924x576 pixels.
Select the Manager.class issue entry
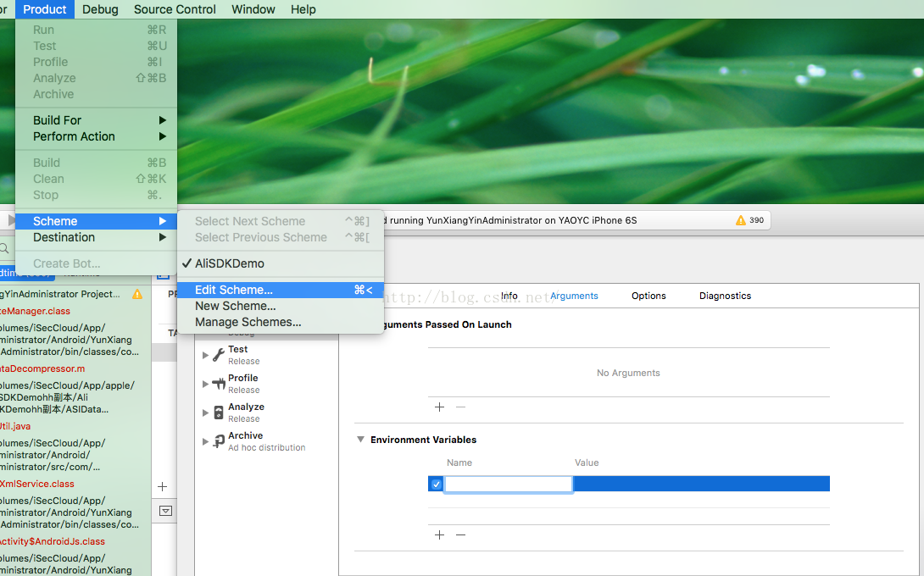(35, 311)
